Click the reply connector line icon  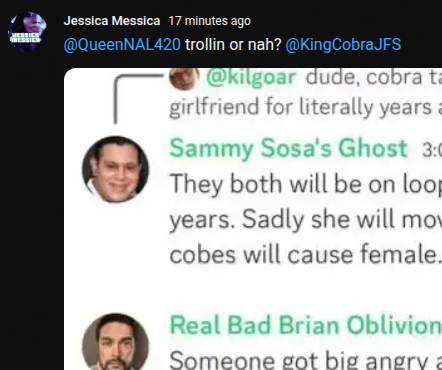coord(138,99)
